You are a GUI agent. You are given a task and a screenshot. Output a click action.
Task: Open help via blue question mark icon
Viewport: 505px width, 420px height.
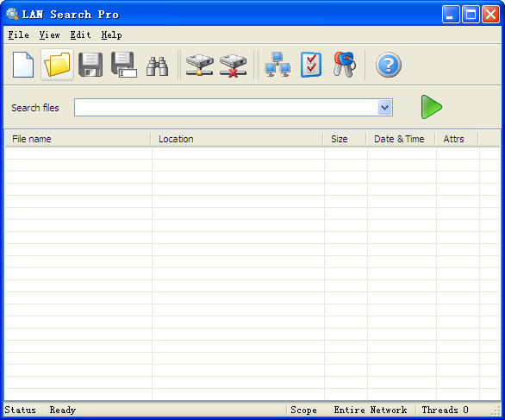coord(389,65)
